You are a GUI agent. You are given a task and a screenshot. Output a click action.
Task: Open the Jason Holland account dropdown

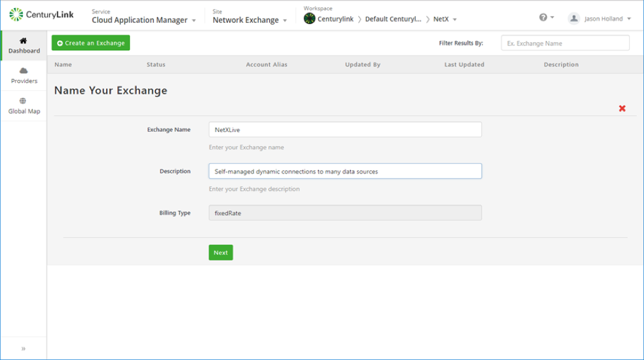[x=607, y=19]
